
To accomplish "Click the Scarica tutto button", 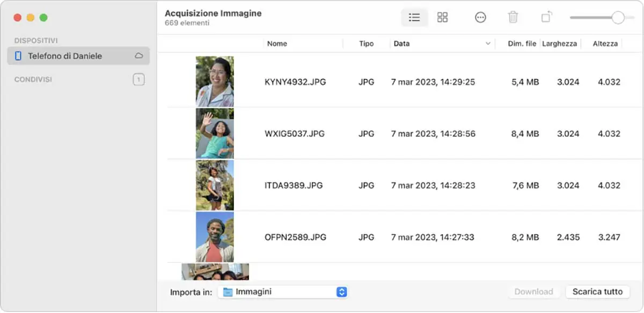I will [598, 292].
